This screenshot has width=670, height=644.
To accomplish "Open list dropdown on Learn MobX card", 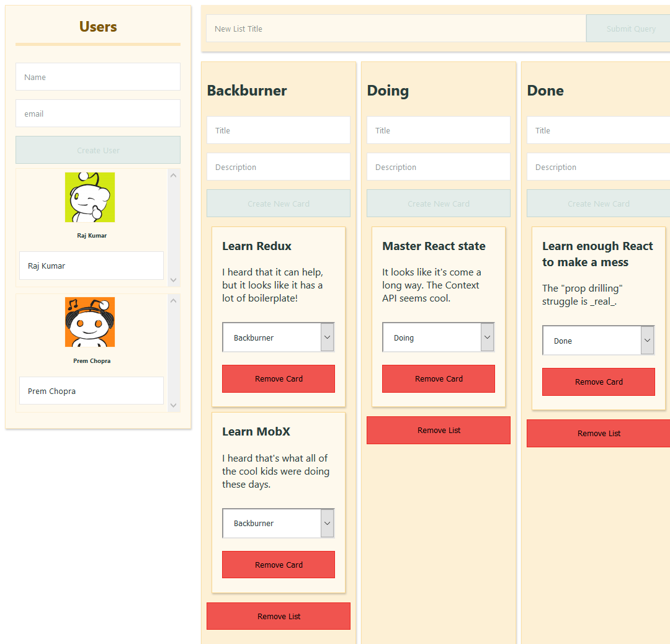I will click(278, 523).
